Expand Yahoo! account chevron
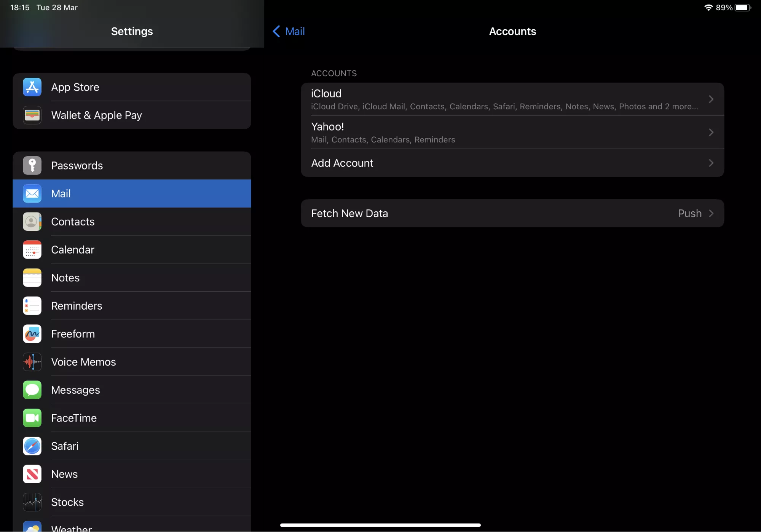Image resolution: width=761 pixels, height=532 pixels. tap(711, 133)
